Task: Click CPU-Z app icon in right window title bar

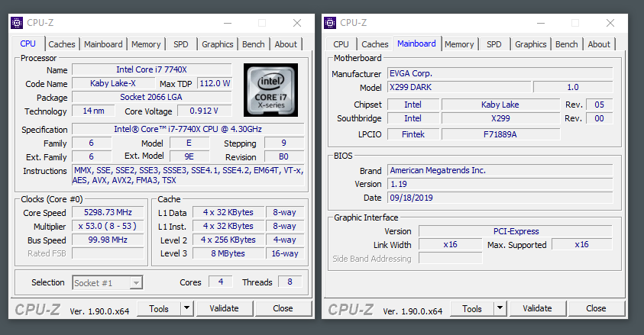Action: click(x=330, y=23)
